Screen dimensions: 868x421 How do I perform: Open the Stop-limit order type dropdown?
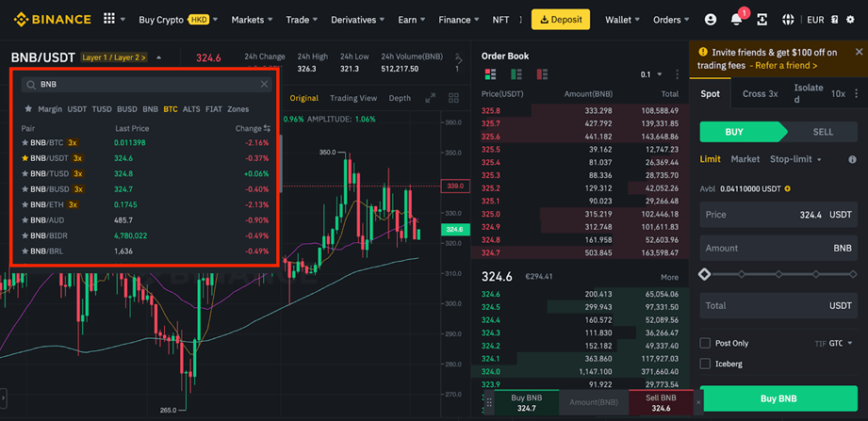(x=796, y=159)
